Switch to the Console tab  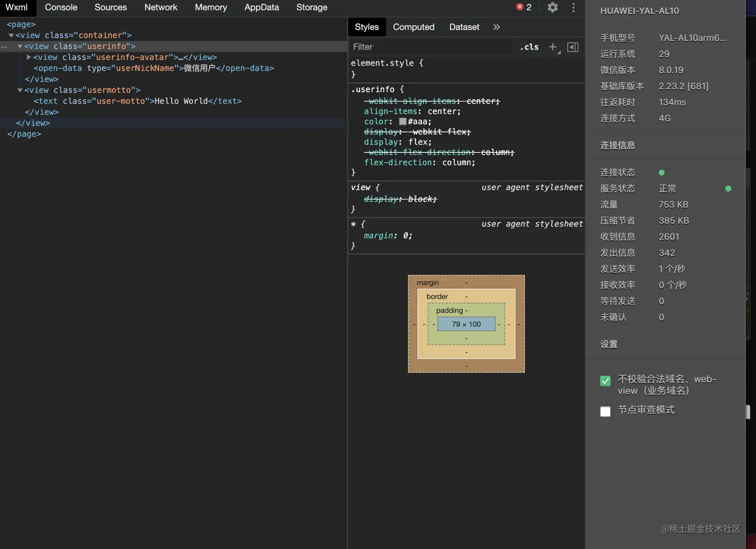[61, 7]
